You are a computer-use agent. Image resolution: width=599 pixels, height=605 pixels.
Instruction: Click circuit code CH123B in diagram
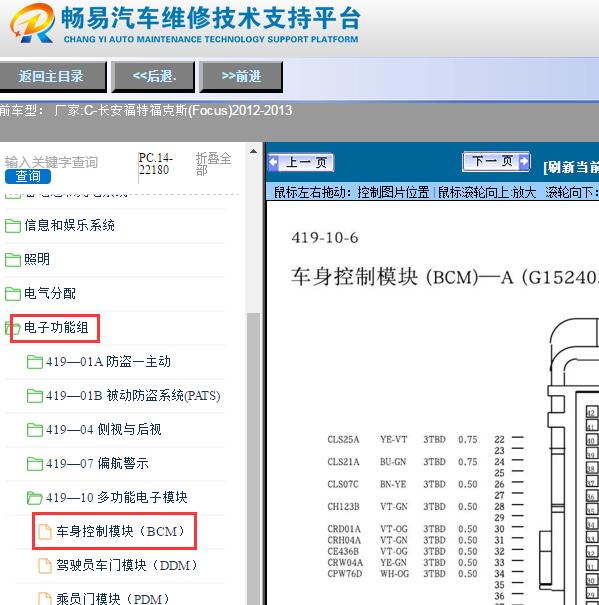point(343,507)
